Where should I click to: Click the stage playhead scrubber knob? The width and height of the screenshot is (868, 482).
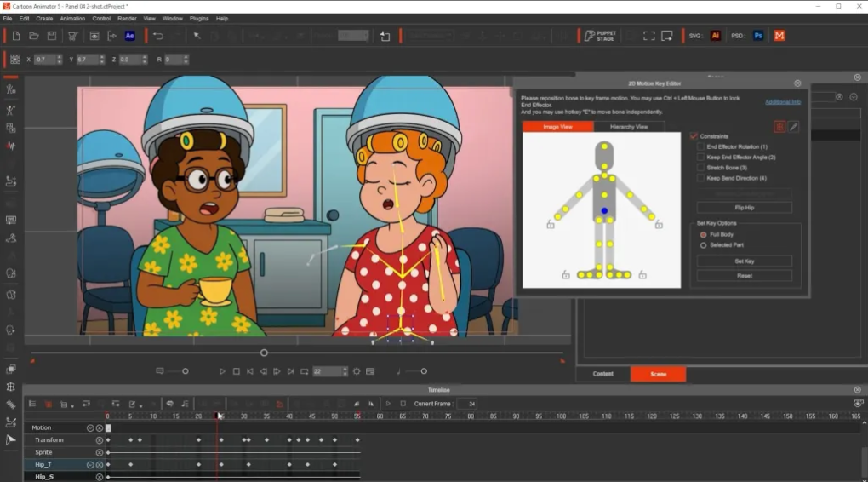(264, 353)
